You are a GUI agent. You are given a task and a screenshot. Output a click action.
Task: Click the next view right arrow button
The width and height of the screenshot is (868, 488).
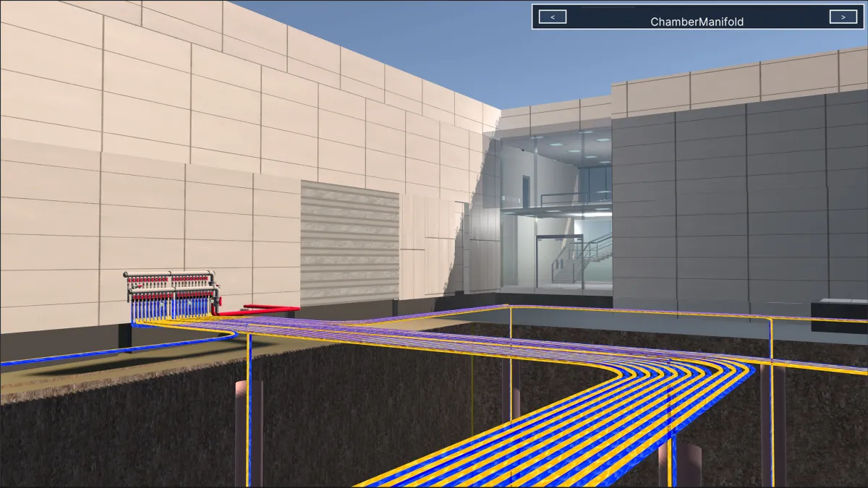point(843,17)
